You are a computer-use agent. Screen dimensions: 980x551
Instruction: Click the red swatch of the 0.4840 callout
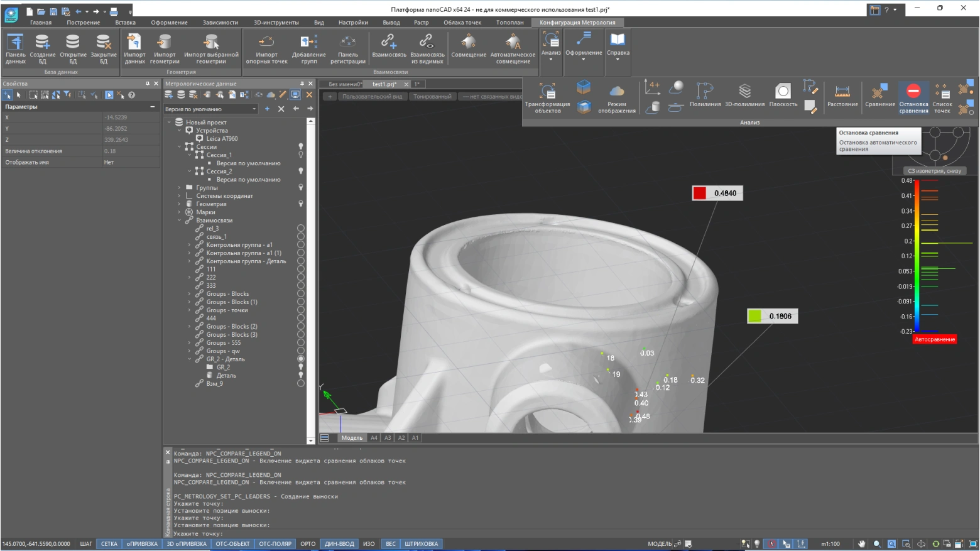tap(700, 194)
